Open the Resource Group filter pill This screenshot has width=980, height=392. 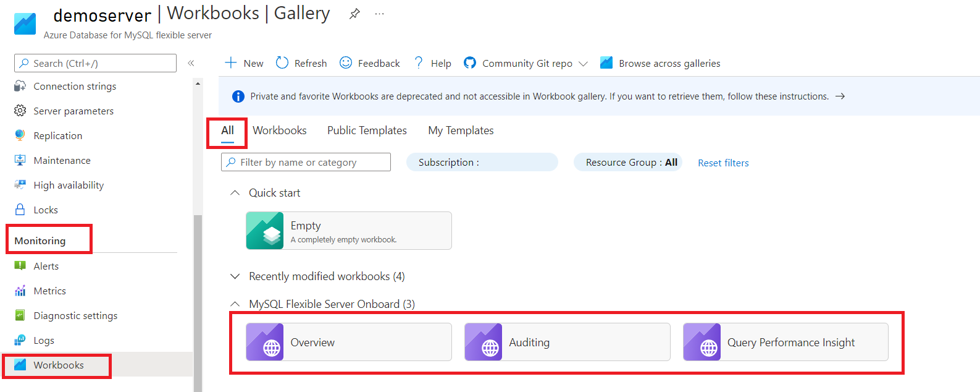point(628,162)
